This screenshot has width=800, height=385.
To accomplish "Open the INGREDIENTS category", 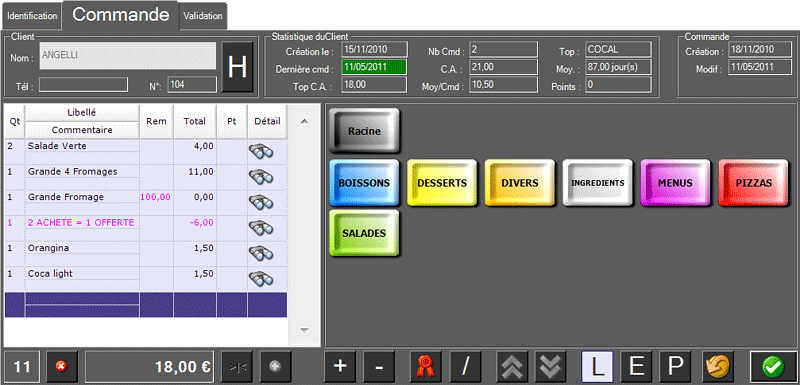I will [597, 183].
